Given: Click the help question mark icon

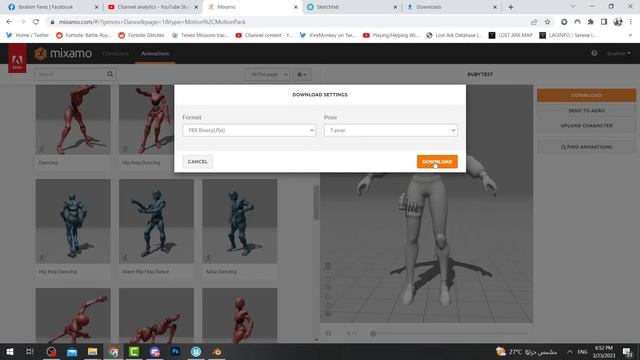Looking at the screenshot, I should click(x=594, y=53).
